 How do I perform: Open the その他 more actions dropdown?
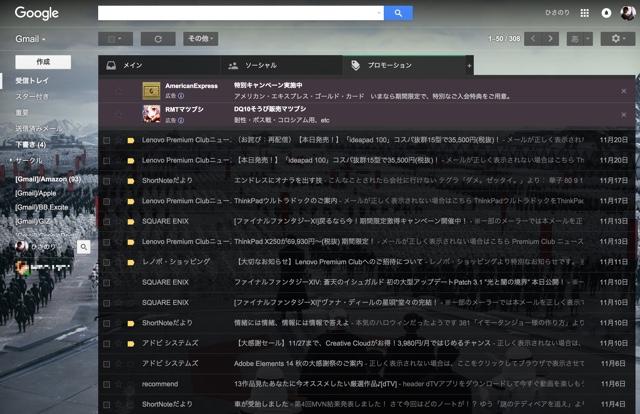pos(200,39)
